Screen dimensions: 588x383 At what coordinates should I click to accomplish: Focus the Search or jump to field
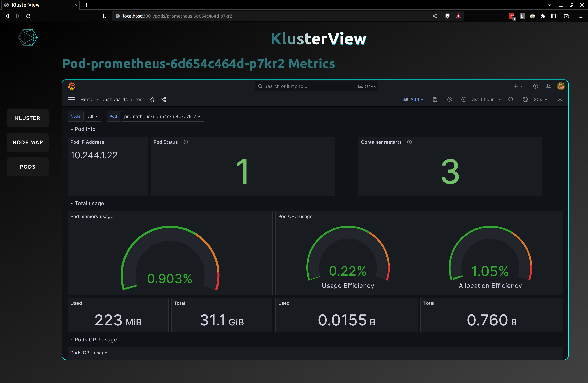point(316,86)
